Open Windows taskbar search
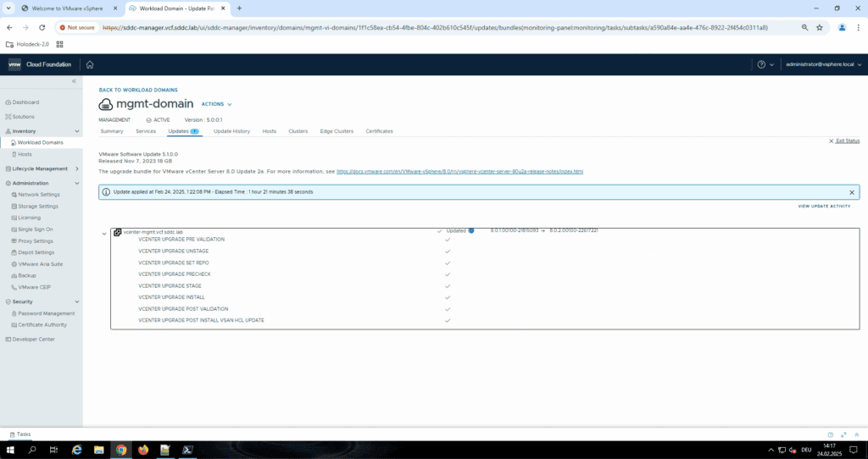 [32, 451]
